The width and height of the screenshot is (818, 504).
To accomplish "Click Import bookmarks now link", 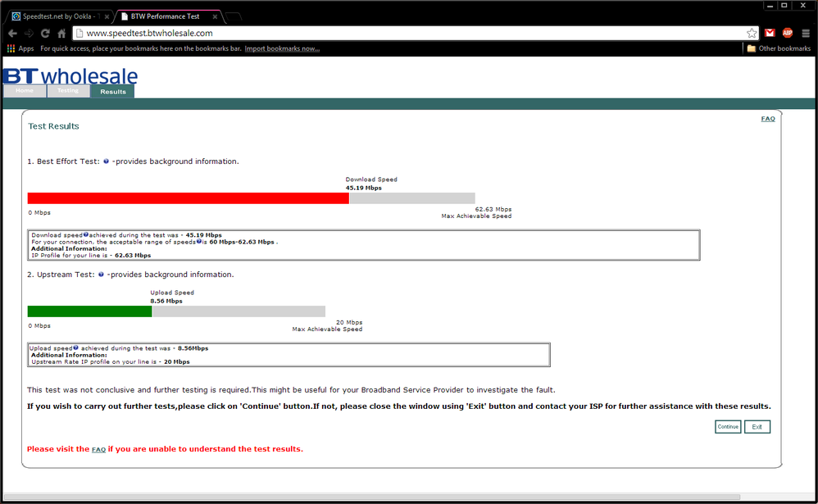I will [282, 48].
